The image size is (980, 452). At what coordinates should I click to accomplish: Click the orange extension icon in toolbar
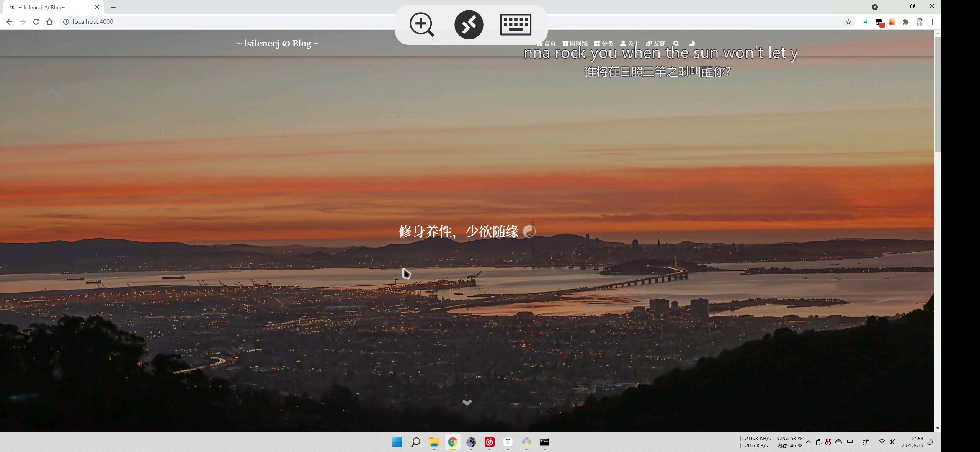tap(892, 22)
